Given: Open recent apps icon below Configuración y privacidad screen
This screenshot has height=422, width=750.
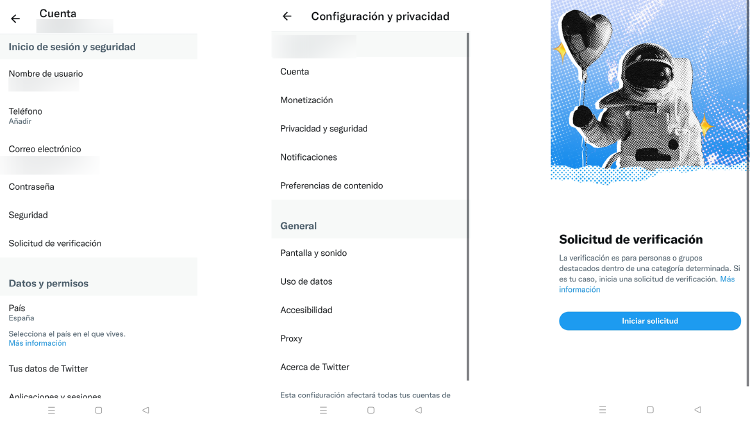Looking at the screenshot, I should click(x=322, y=410).
